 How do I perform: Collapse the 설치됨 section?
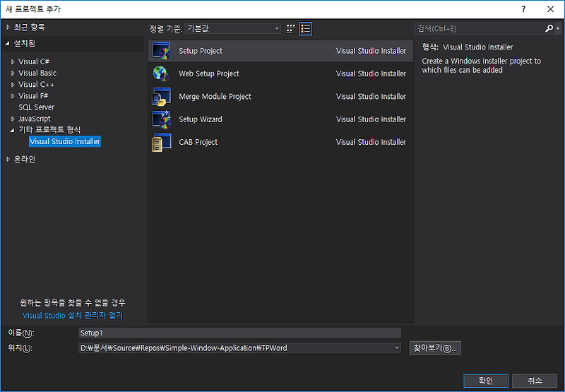[8, 44]
